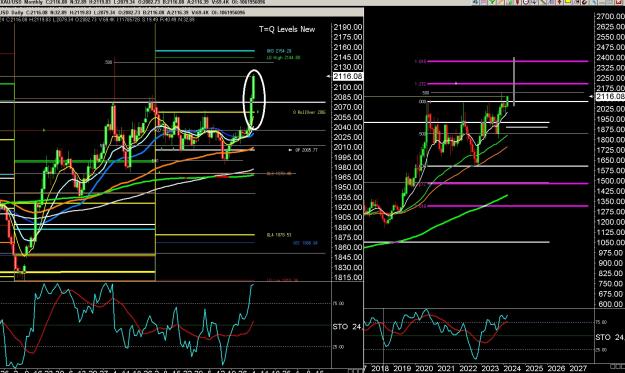The height and width of the screenshot is (373, 625).
Task: Click the 'T=Q Levels New' chart label
Action: pos(287,29)
